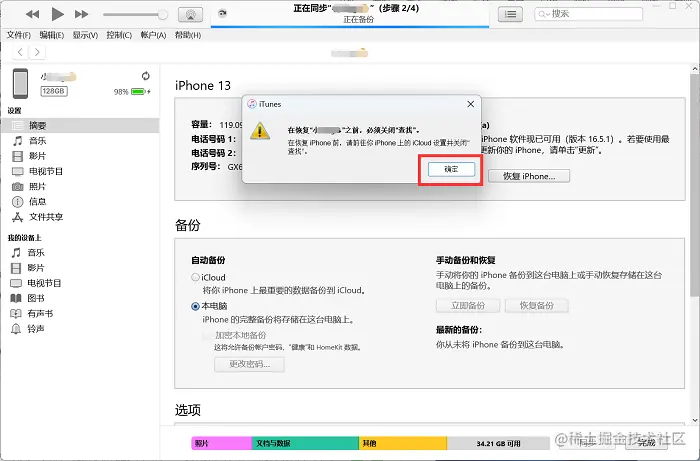The width and height of the screenshot is (700, 461).
Task: Click the 更改密码... button
Action: pos(250,364)
